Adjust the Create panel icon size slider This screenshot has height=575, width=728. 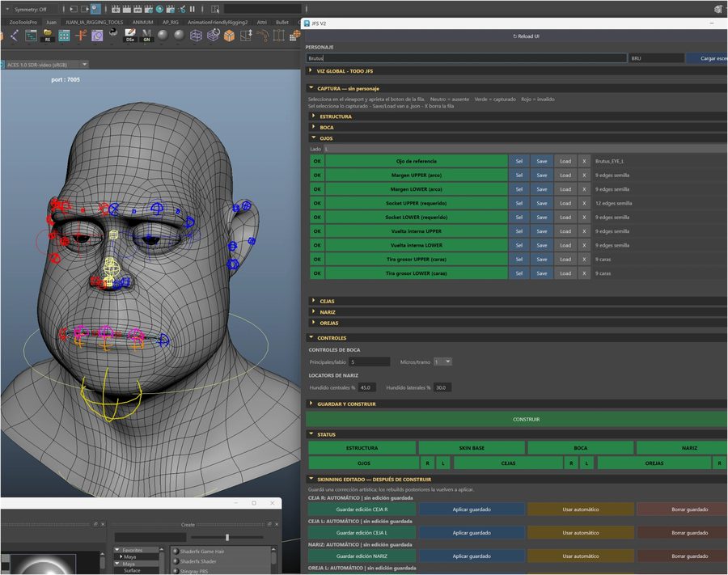coord(227,537)
